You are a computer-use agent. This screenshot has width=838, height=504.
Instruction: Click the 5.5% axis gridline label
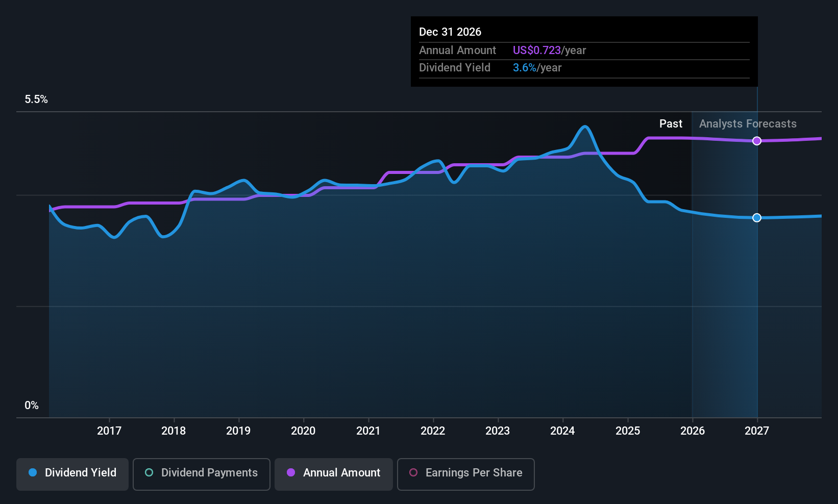click(x=36, y=99)
